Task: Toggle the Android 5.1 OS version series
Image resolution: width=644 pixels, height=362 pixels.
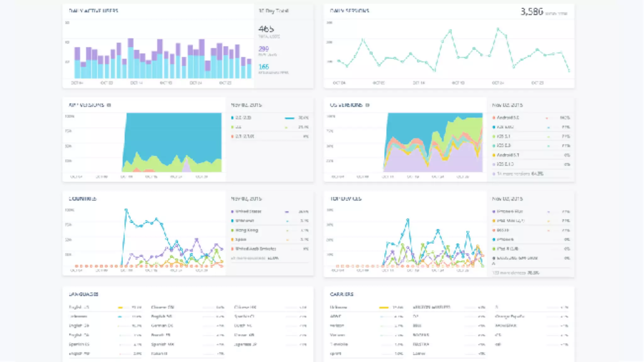Action: click(508, 155)
